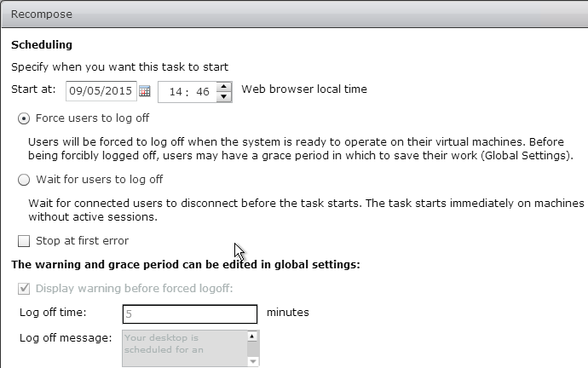This screenshot has height=368, width=588.
Task: Click the log off message scrollbar track
Action: click(x=253, y=349)
